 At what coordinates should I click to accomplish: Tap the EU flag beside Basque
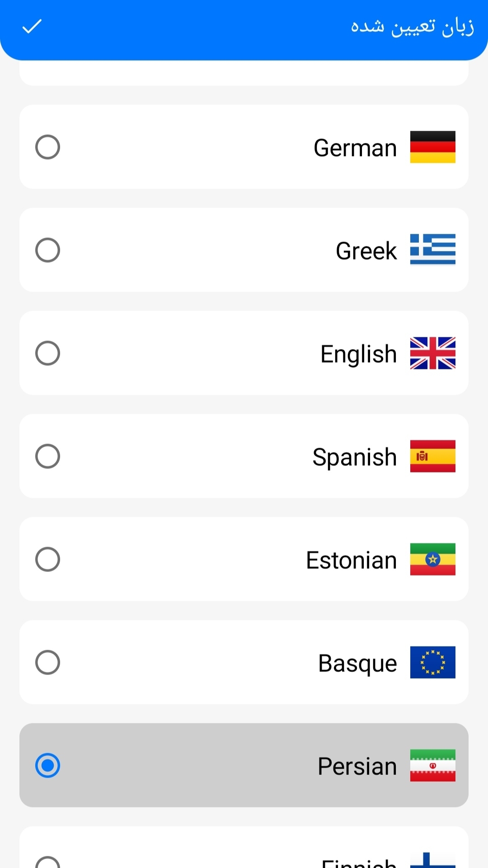pyautogui.click(x=432, y=662)
